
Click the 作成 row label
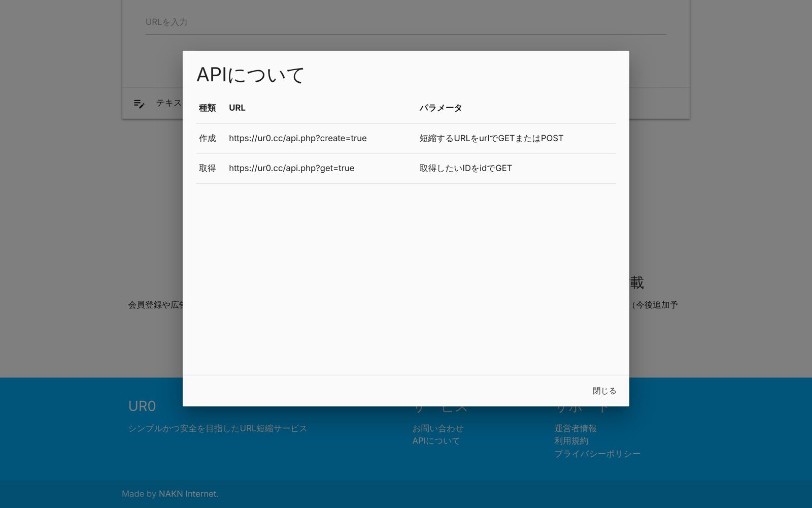(x=207, y=138)
